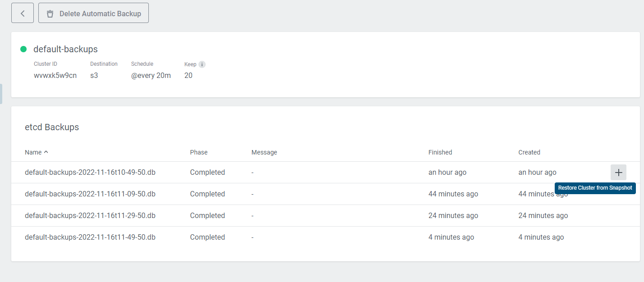644x282 pixels.
Task: Click the left edge sidebar pull-out tab
Action: coord(1,93)
